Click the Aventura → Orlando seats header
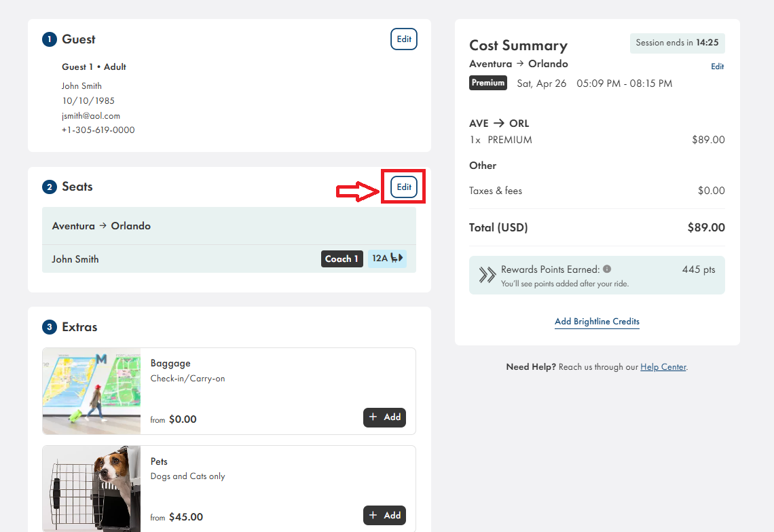 click(102, 226)
